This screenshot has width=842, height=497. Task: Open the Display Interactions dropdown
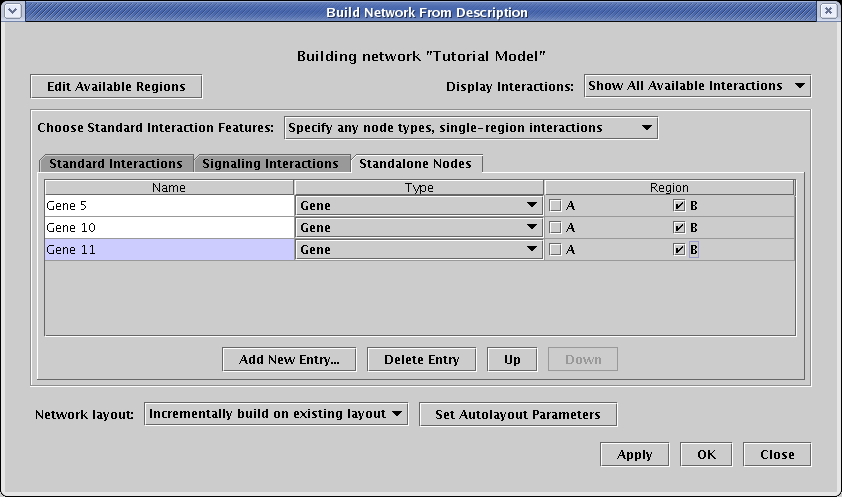(x=697, y=86)
